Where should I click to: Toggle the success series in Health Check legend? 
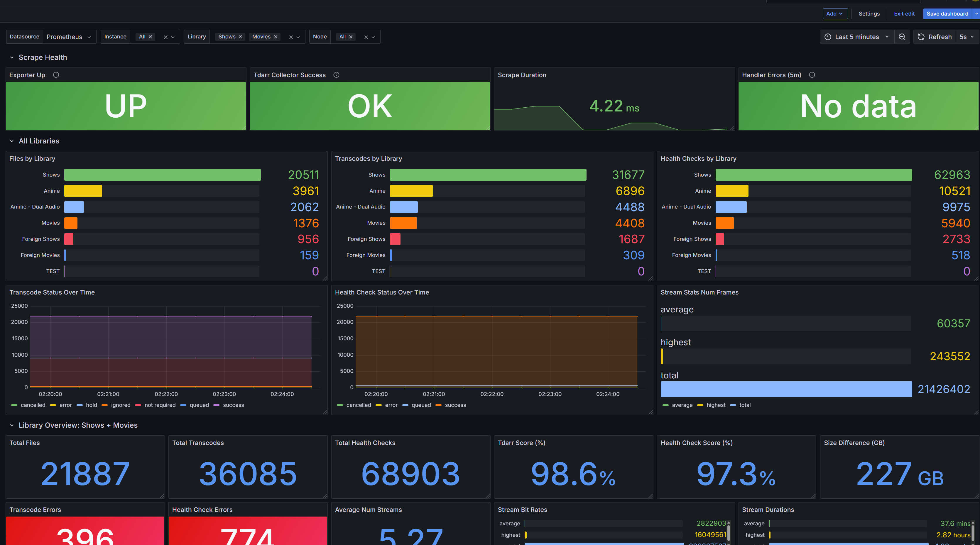point(451,405)
